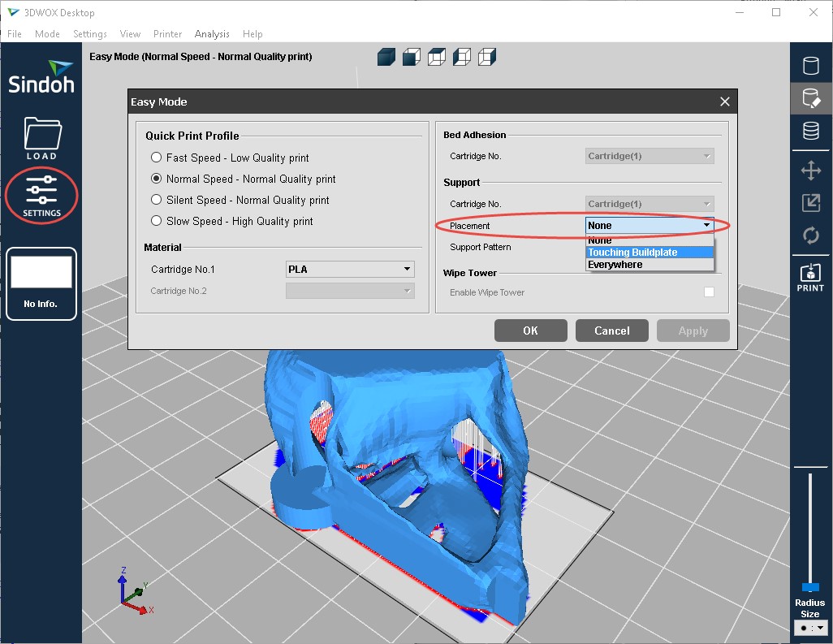The height and width of the screenshot is (644, 833).
Task: Click the Easy Mode status text
Action: pos(201,56)
